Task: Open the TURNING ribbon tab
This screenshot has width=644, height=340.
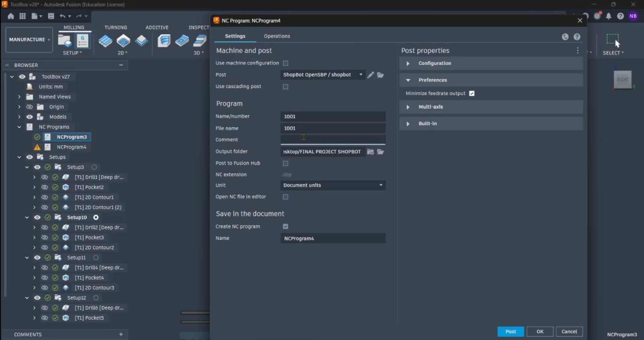Action: pyautogui.click(x=116, y=27)
